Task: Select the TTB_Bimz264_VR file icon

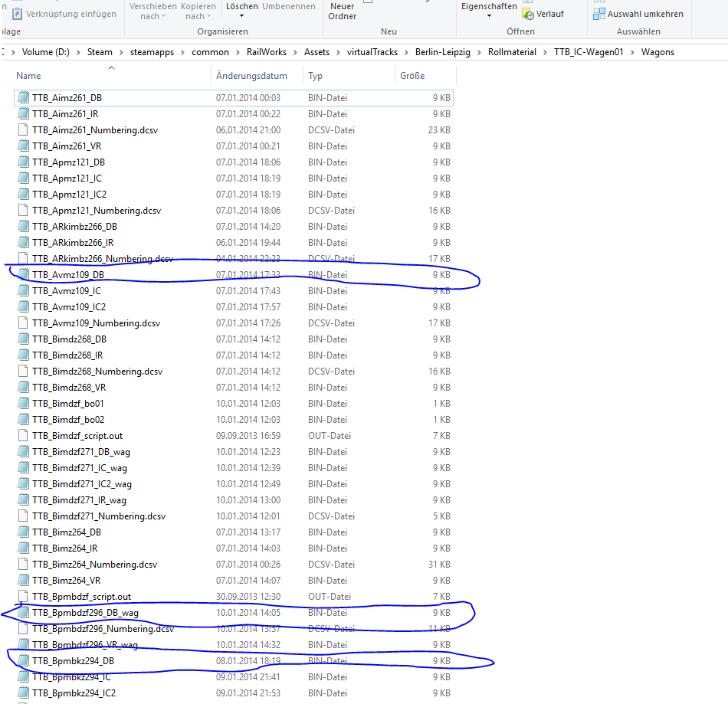Action: (23, 581)
